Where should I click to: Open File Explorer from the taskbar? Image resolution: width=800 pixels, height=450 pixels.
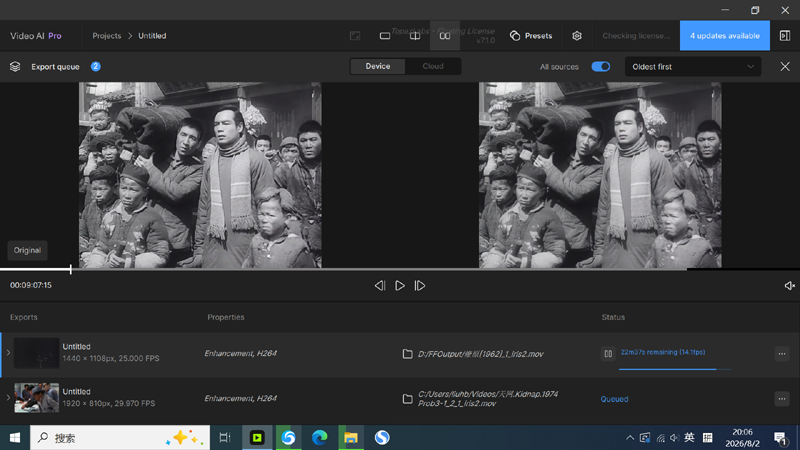(x=351, y=438)
